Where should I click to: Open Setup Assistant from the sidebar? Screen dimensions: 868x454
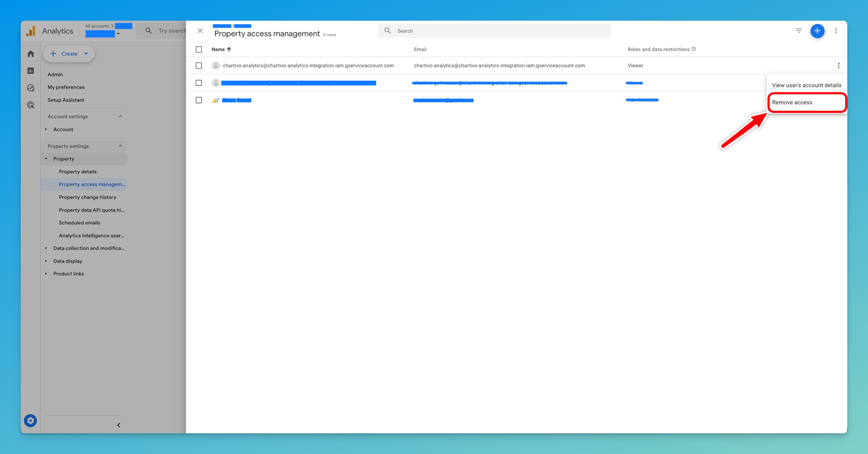pyautogui.click(x=66, y=100)
